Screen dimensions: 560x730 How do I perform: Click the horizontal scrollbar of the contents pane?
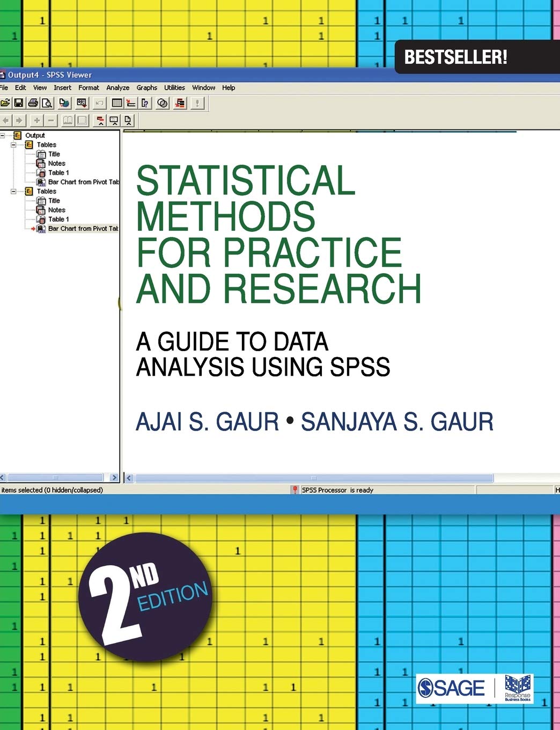(314, 478)
